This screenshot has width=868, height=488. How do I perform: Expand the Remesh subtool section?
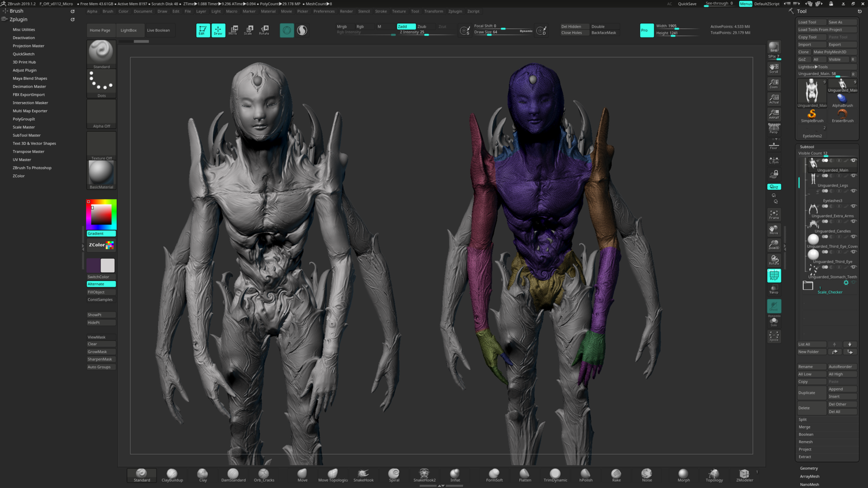(806, 442)
